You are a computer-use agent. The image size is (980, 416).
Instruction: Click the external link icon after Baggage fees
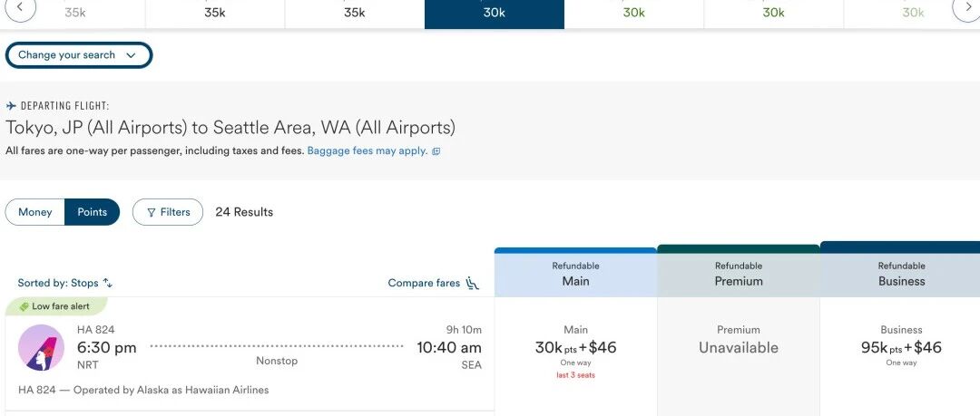[436, 151]
